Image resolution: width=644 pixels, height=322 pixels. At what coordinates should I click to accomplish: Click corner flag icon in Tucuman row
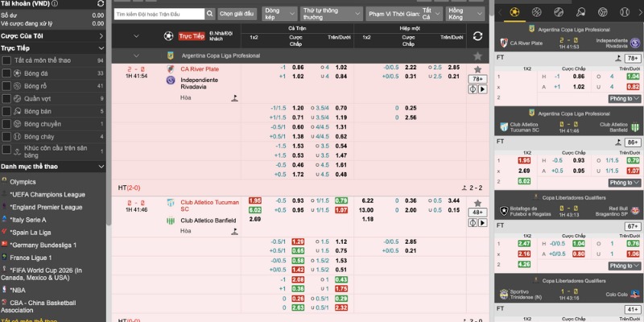tap(234, 231)
